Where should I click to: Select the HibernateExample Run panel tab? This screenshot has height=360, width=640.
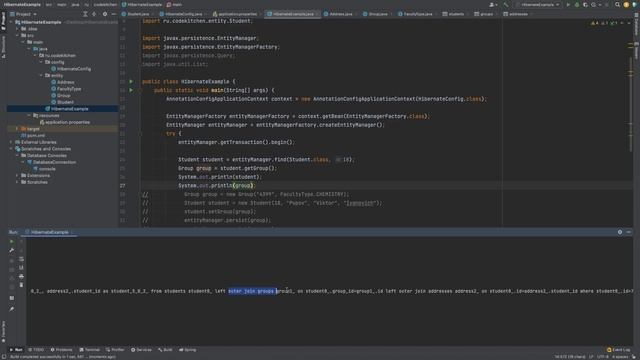pos(49,232)
